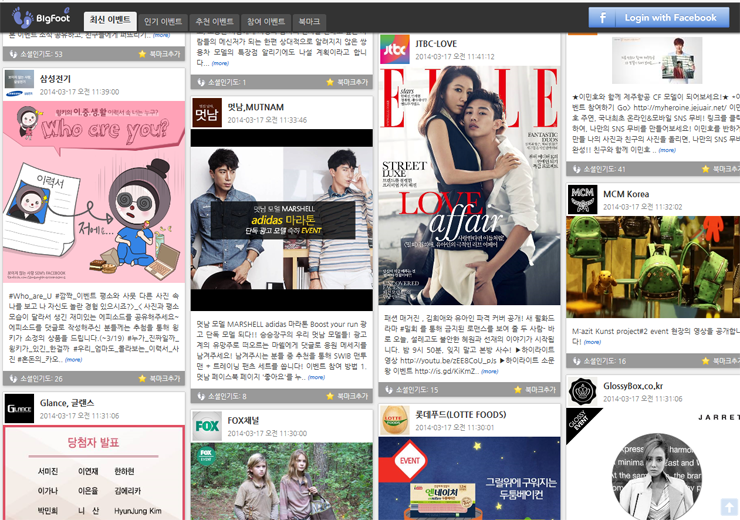
Task: Add 삼성전기 post to bookmarks
Action: pyautogui.click(x=160, y=378)
